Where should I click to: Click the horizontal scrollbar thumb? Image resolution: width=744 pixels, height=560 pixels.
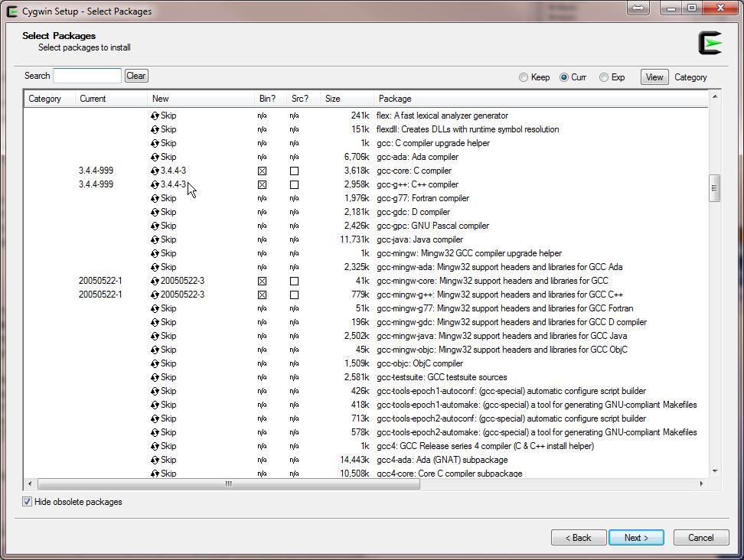(229, 483)
